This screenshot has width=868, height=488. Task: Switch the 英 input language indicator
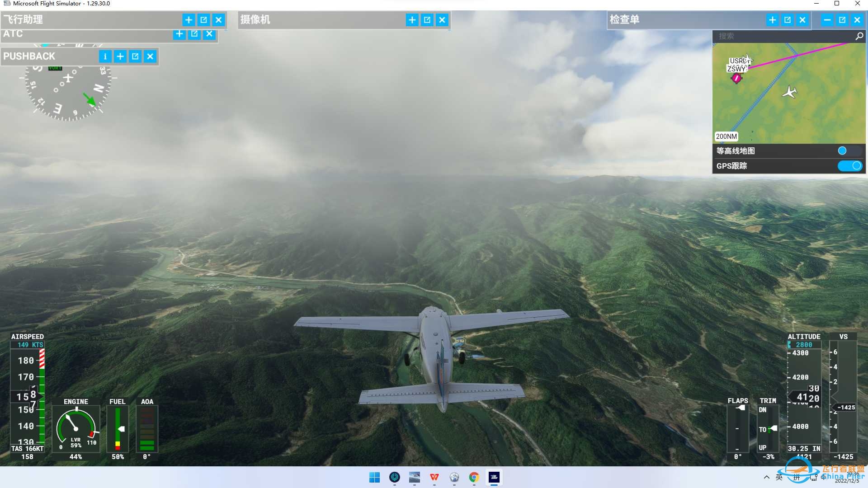[779, 477]
